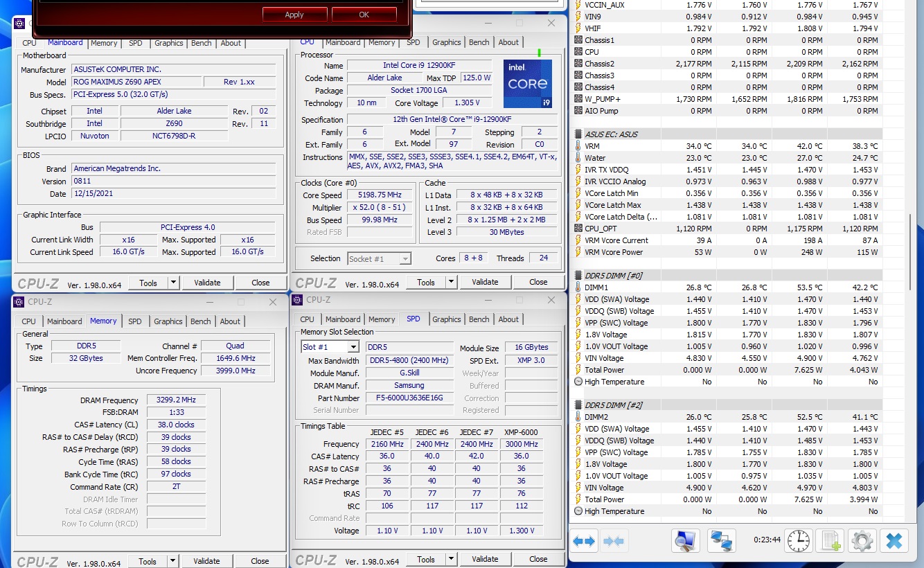
Task: Click the Uncore Frequency 3999.0 MHz value
Action: point(236,371)
